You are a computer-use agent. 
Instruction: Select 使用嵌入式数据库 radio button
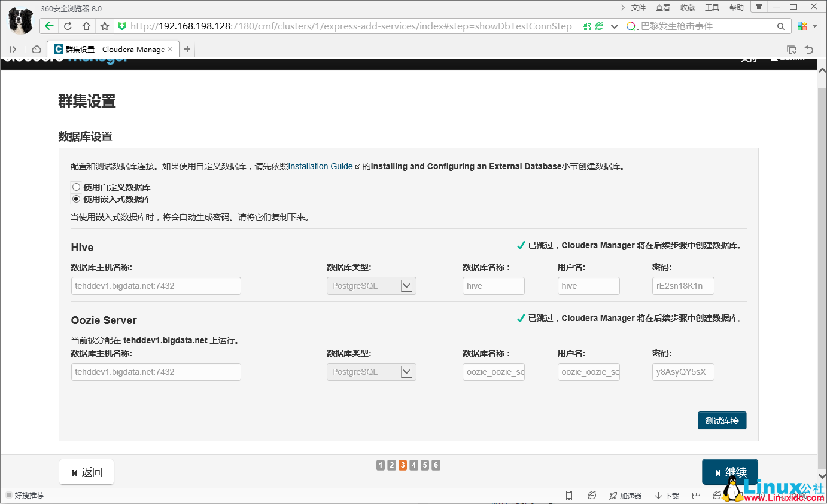[x=76, y=198]
